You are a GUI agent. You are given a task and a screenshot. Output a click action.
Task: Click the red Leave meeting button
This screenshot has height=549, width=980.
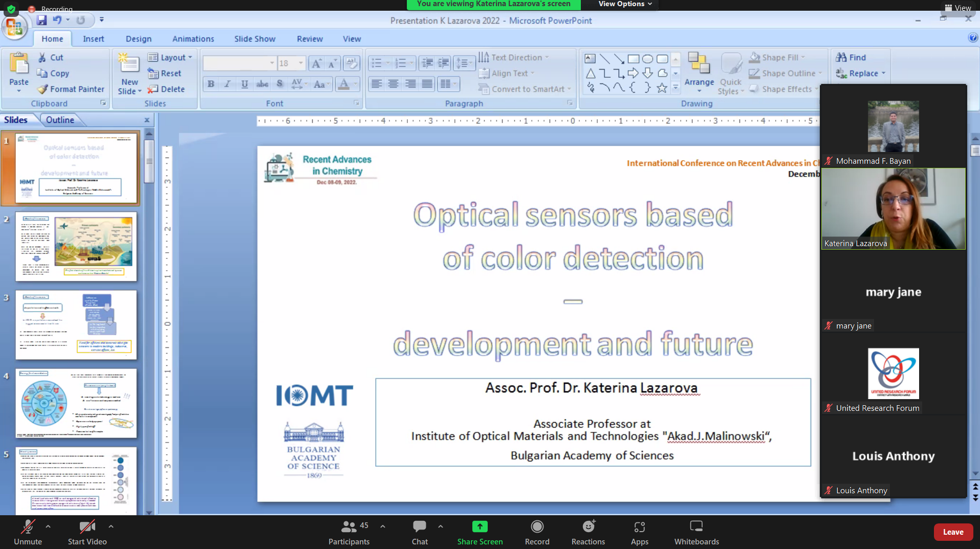(952, 532)
